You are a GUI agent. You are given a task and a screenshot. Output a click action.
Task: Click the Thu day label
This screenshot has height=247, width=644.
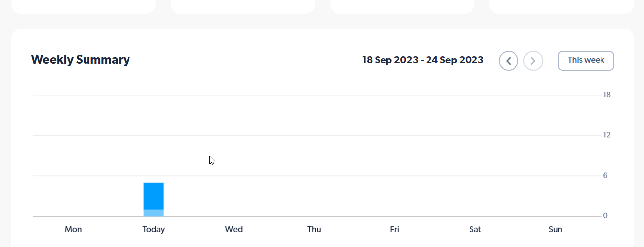[x=314, y=230]
